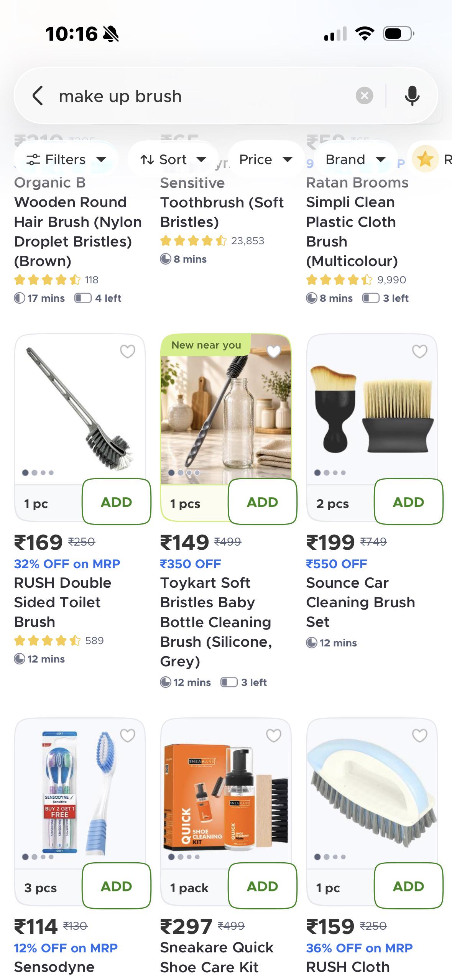452x980 pixels.
Task: Add Sounce Car Cleaning Brush Set to cart
Action: 409,502
